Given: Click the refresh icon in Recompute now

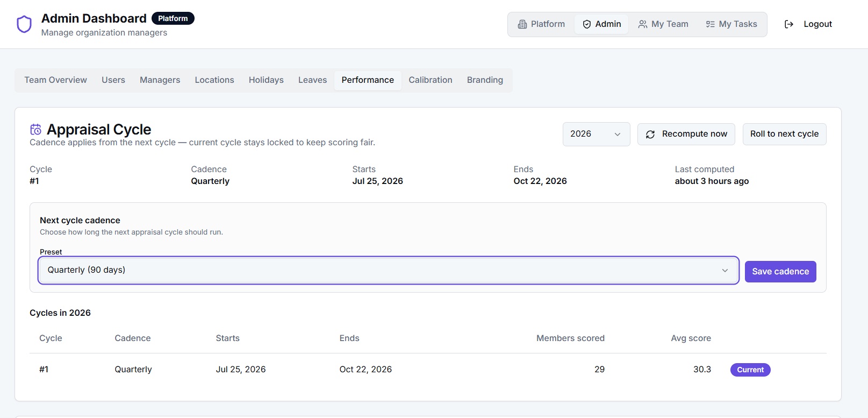Looking at the screenshot, I should coord(650,134).
